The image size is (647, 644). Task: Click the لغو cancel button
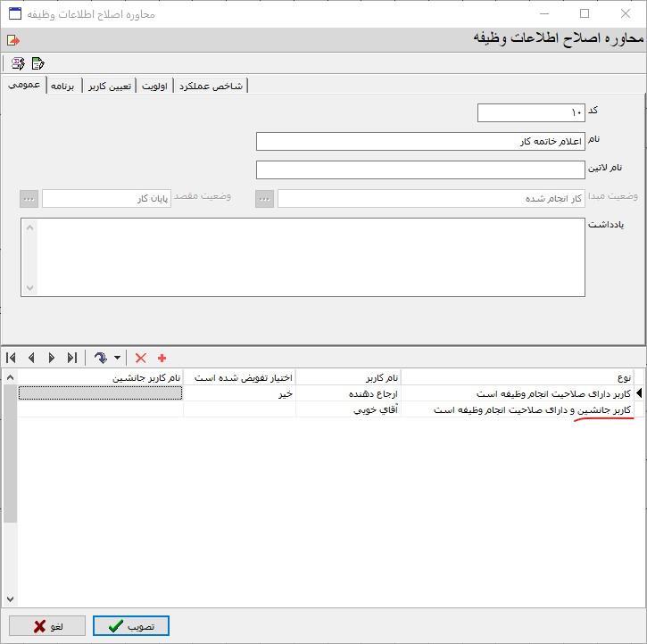tap(47, 626)
